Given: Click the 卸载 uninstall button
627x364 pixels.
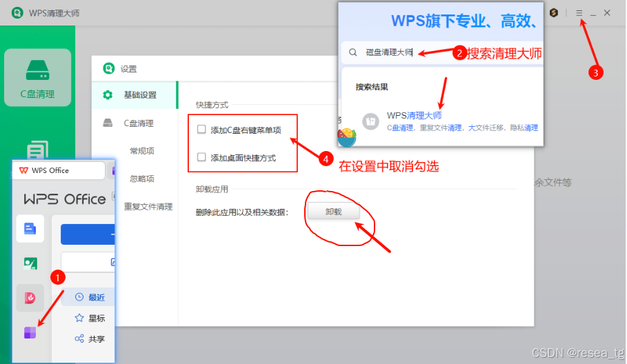Looking at the screenshot, I should [333, 212].
